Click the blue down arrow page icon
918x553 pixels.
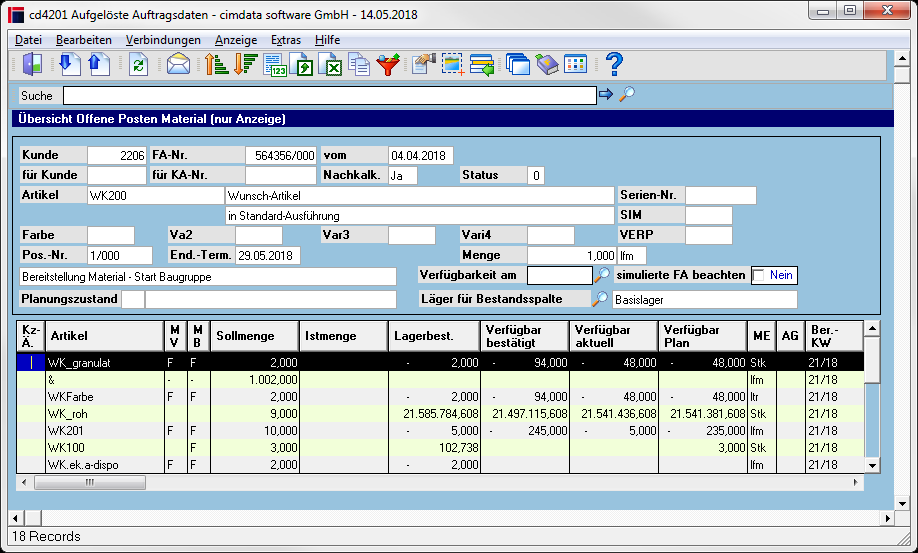pyautogui.click(x=70, y=64)
